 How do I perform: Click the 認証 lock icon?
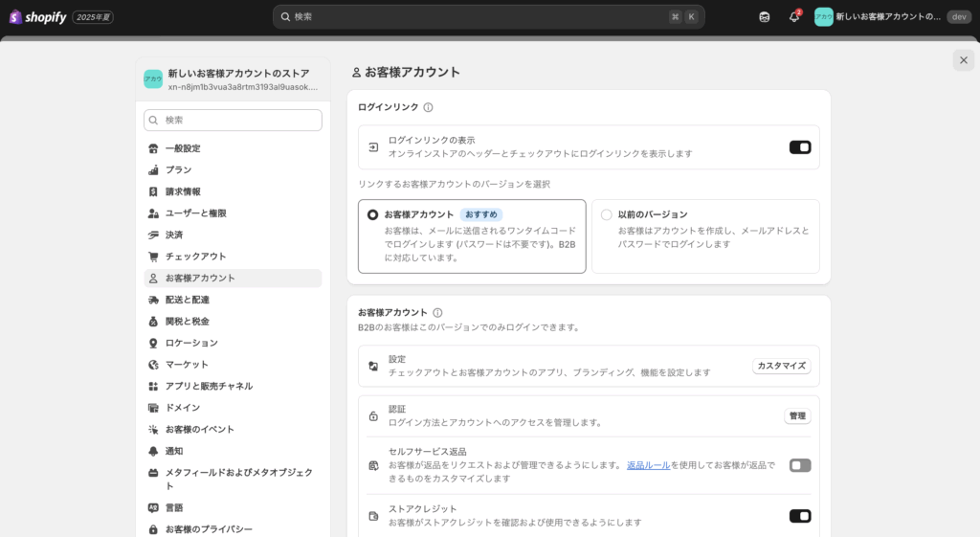373,415
